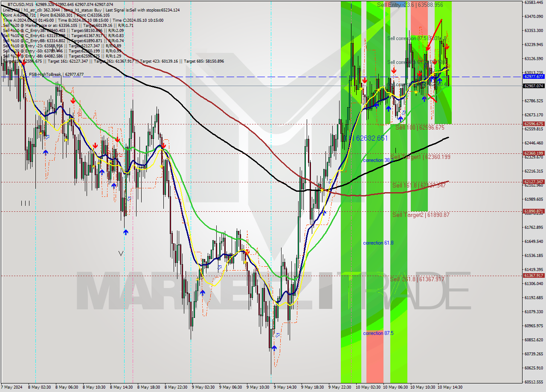Click the '10 May 14:30' time axis label

(451, 387)
